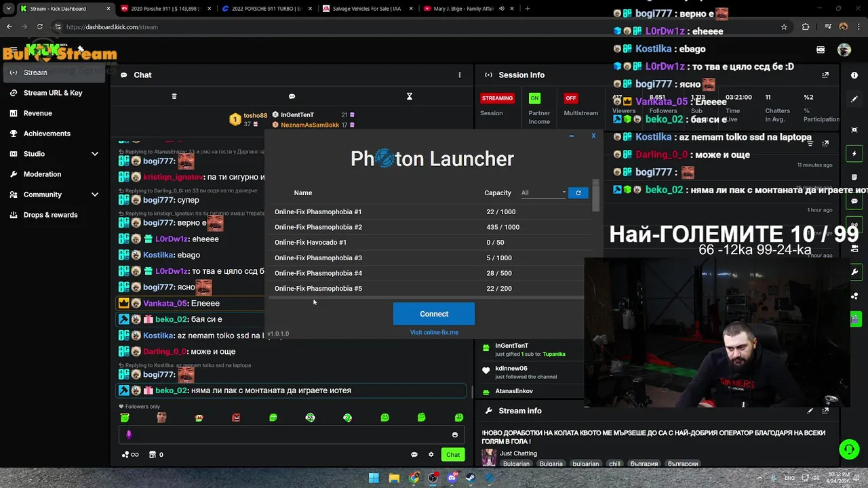Click the blue Connect button

click(434, 314)
